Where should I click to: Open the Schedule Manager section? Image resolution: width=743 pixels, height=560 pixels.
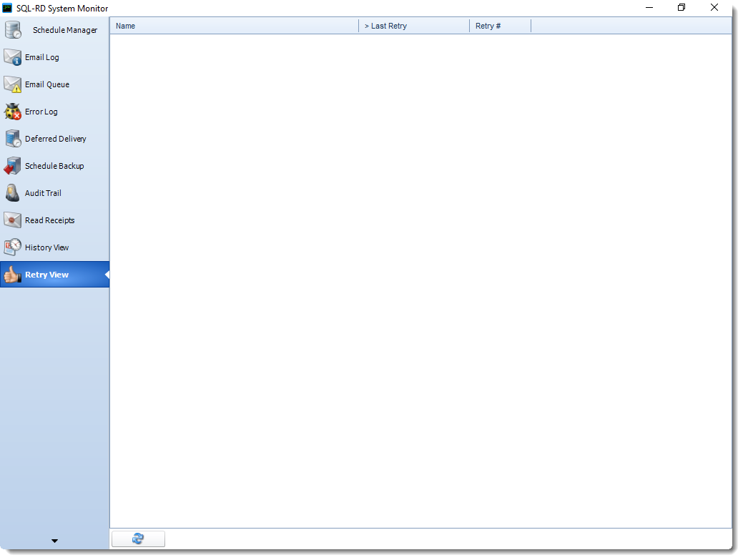click(x=55, y=30)
